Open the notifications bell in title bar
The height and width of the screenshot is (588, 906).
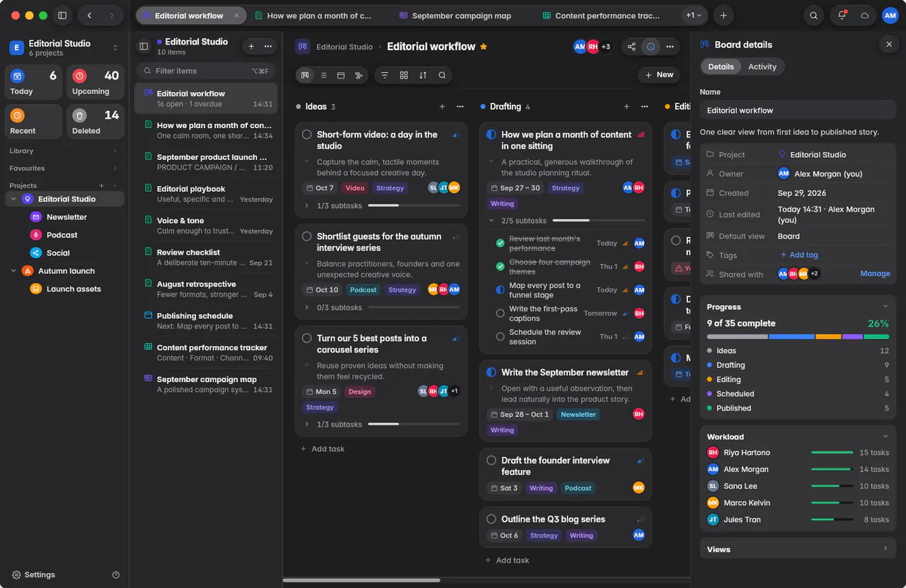click(x=842, y=16)
